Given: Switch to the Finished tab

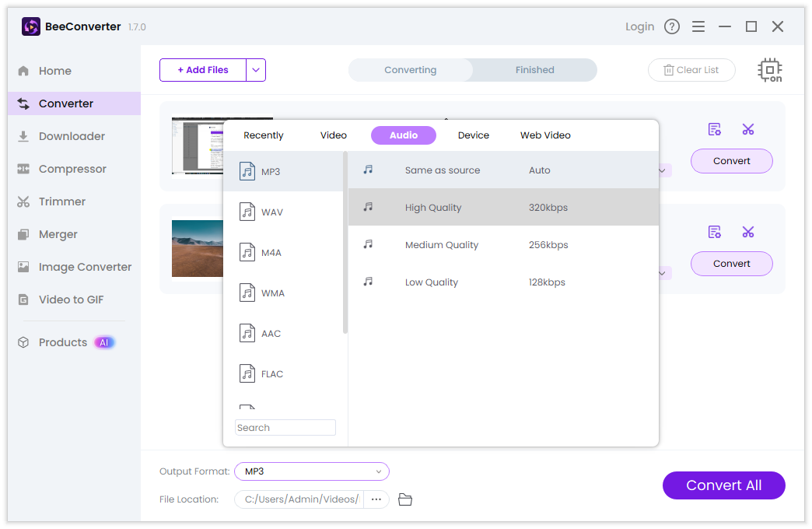Looking at the screenshot, I should coord(534,70).
